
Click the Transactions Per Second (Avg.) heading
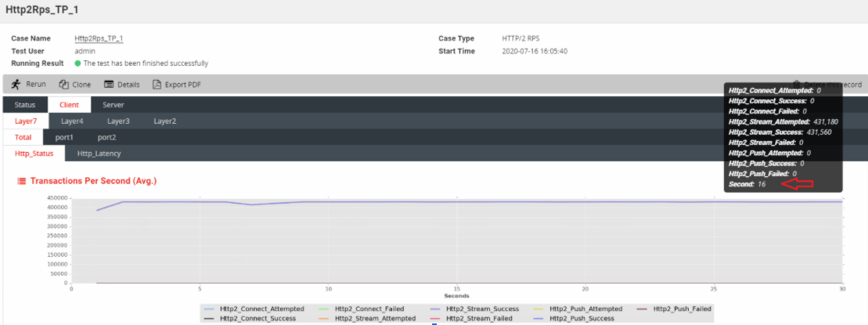(x=94, y=181)
